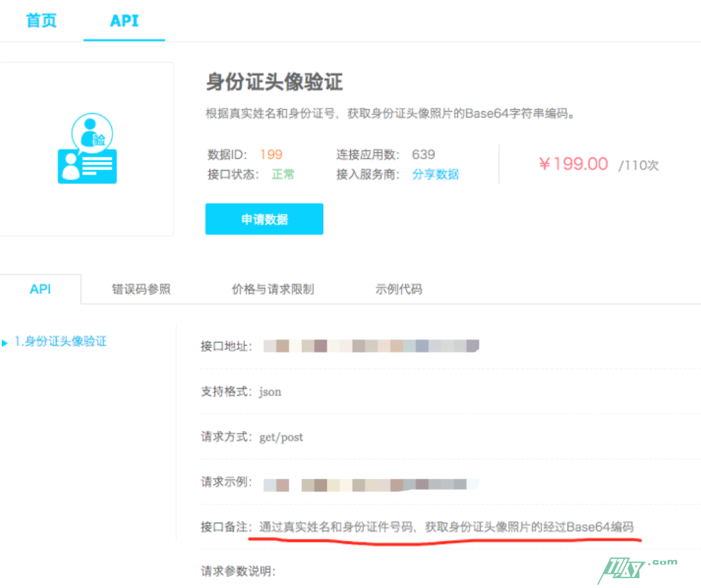Open the 分享数据 provider link

436,174
